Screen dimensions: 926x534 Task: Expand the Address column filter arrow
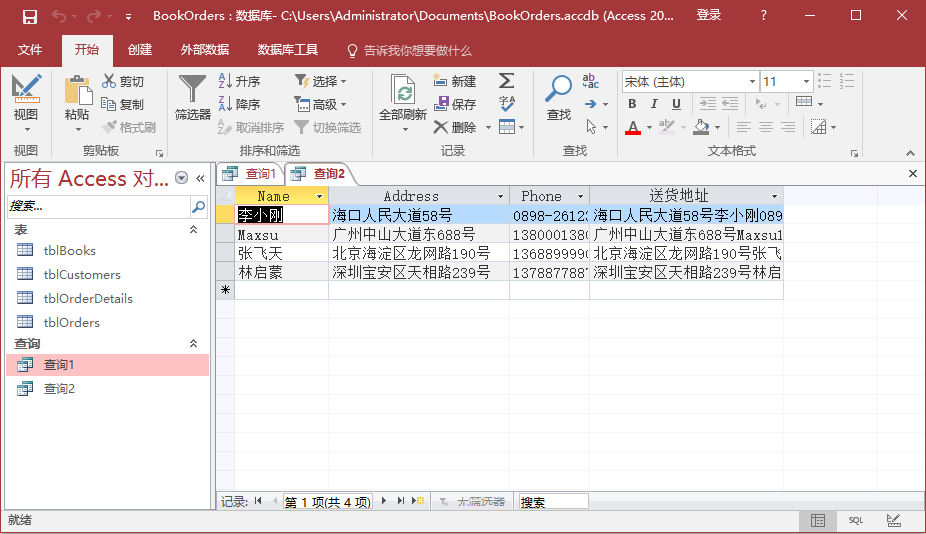[x=500, y=196]
